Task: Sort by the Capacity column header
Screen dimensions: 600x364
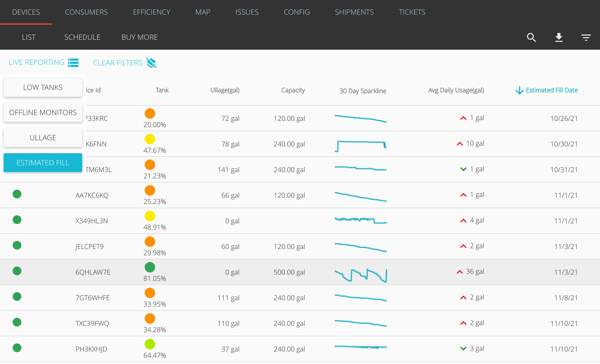Action: click(x=293, y=90)
